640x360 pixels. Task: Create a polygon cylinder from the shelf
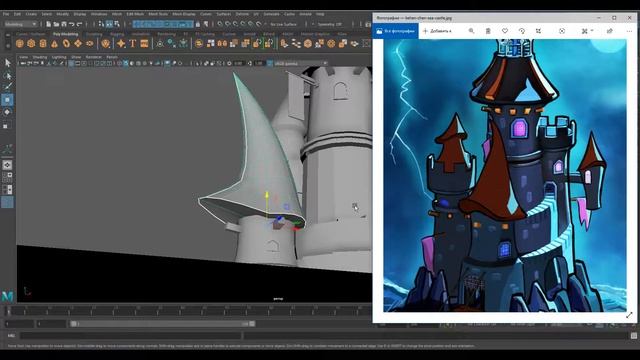[x=43, y=44]
